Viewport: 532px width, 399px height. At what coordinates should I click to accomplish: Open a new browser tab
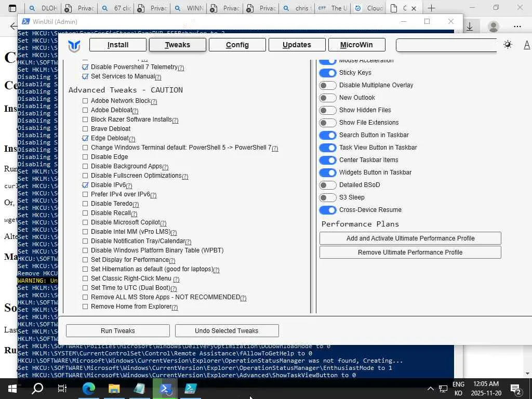[431, 8]
